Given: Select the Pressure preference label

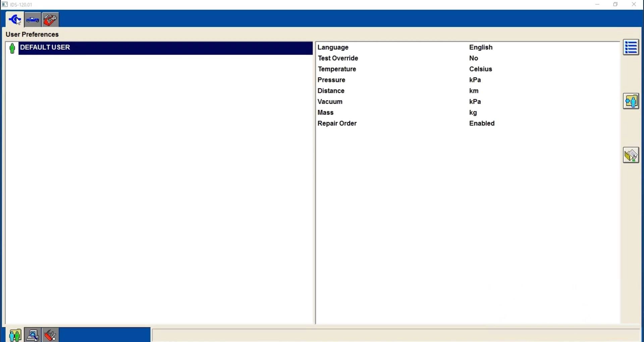Looking at the screenshot, I should point(331,80).
